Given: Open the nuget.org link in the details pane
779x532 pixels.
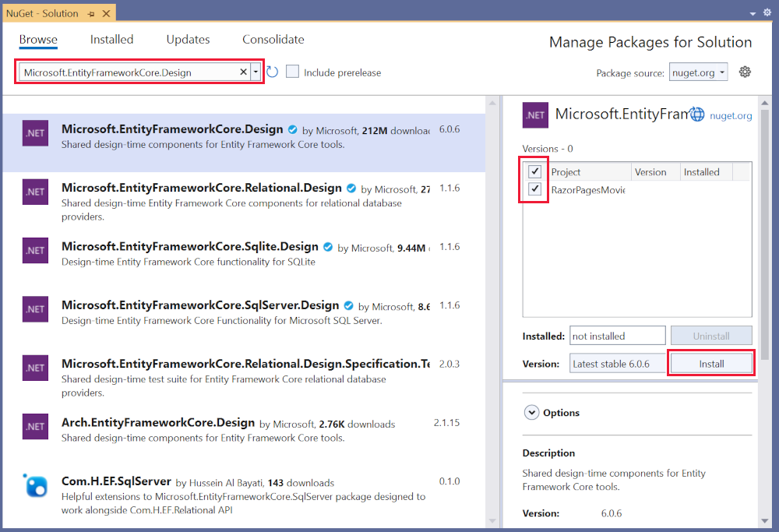Looking at the screenshot, I should point(730,115).
